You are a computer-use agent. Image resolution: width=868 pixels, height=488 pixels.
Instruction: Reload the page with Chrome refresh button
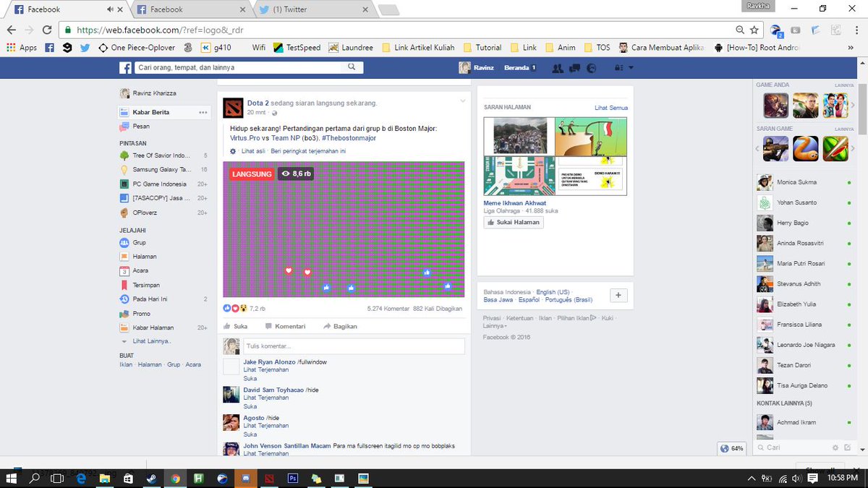tap(47, 30)
